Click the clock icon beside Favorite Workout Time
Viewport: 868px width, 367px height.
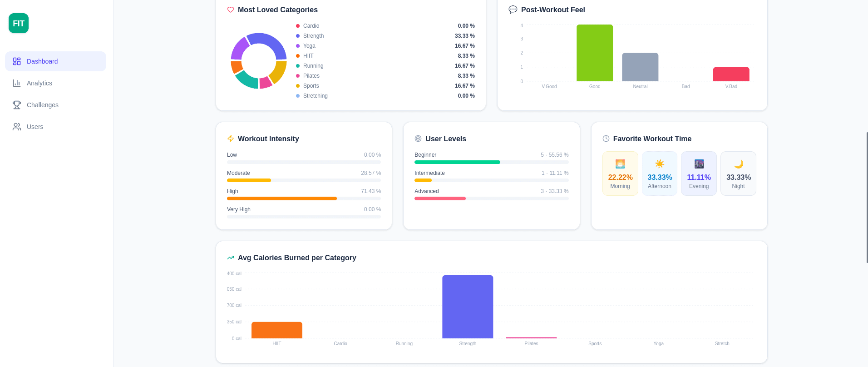coord(606,139)
